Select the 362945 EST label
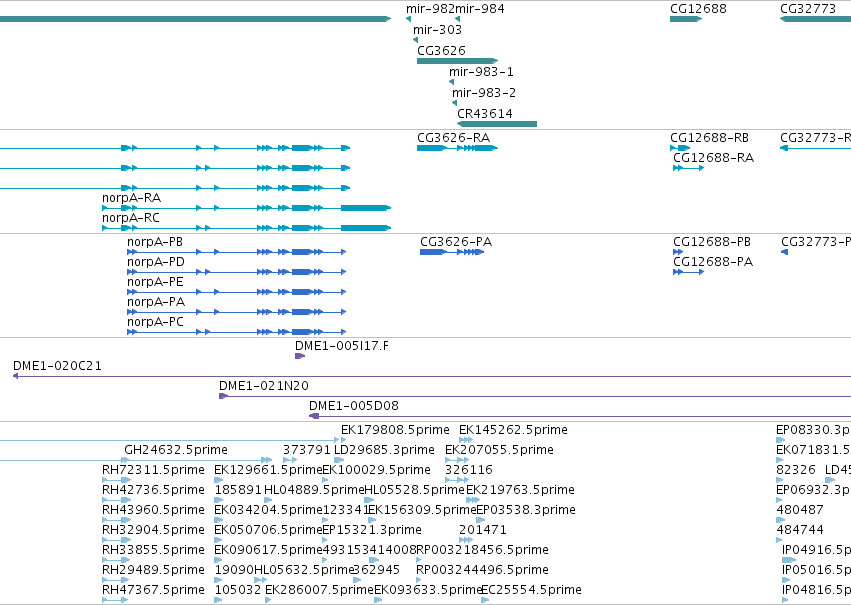This screenshot has height=605, width=851. tap(376, 571)
